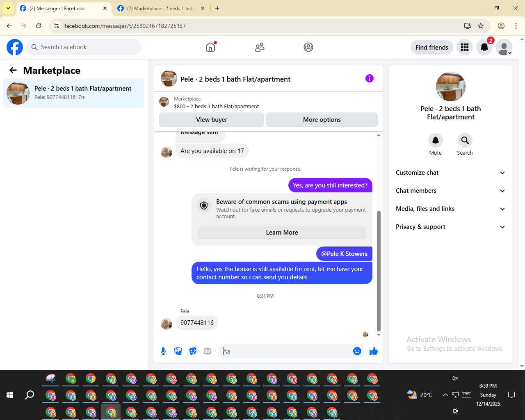Click the '9077448116' message bubble
Image resolution: width=525 pixels, height=420 pixels.
[197, 323]
